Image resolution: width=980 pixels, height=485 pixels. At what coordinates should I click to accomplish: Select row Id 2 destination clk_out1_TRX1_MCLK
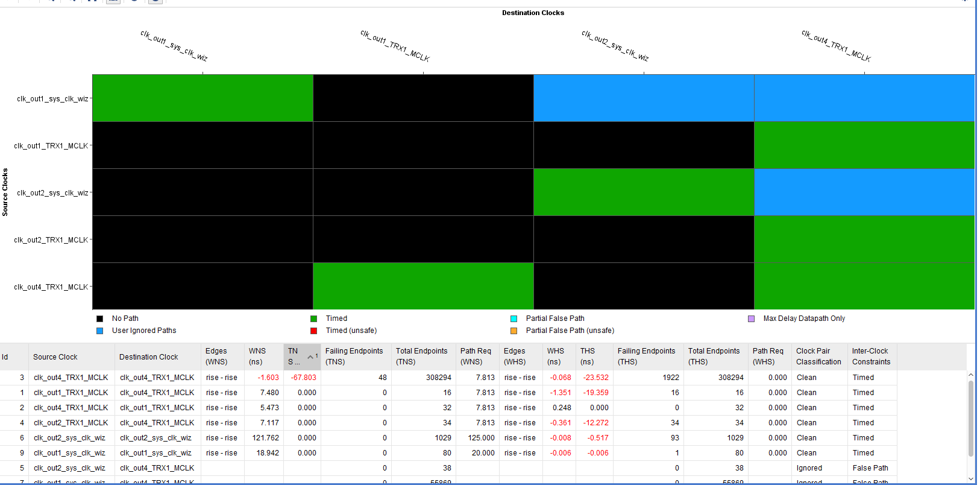157,408
